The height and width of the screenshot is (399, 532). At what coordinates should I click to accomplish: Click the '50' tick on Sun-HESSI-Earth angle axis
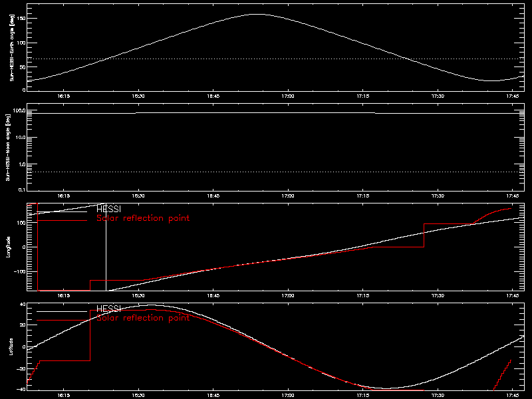23,67
